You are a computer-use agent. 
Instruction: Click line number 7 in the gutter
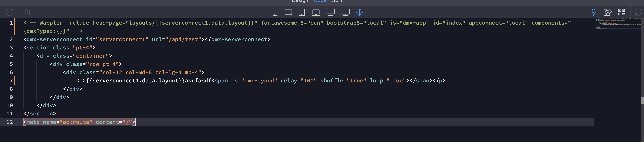11,81
